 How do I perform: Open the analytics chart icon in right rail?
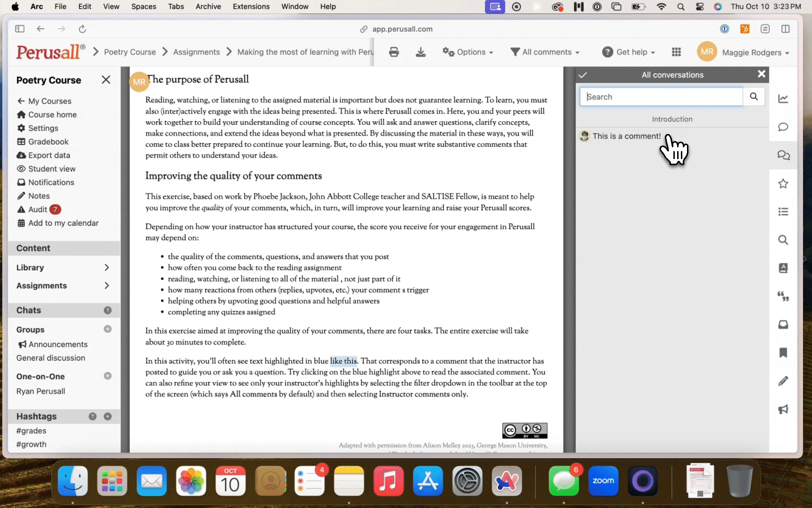(x=783, y=99)
